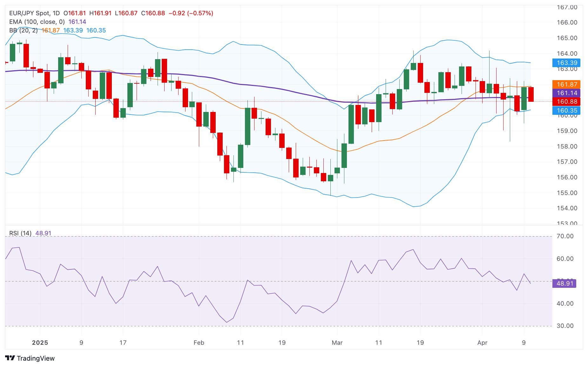Click the 158.00 price axis label
Screen dimensions: 588x367
568,146
